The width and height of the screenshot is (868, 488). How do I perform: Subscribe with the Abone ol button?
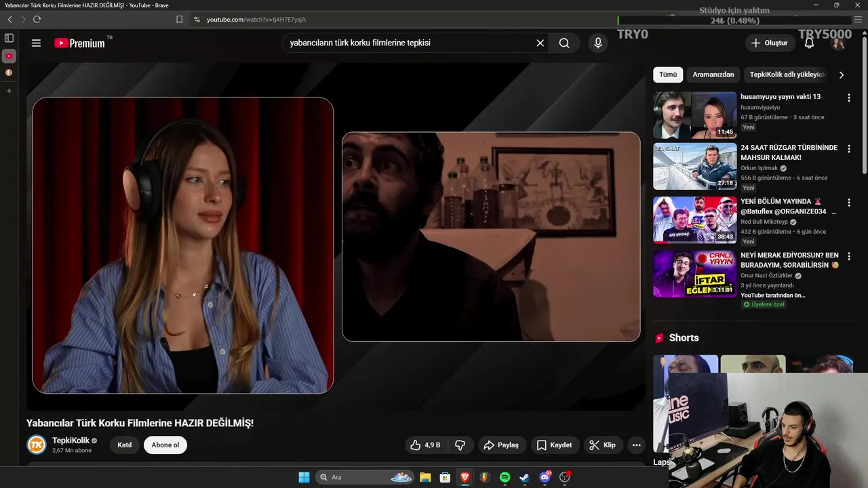click(x=165, y=445)
